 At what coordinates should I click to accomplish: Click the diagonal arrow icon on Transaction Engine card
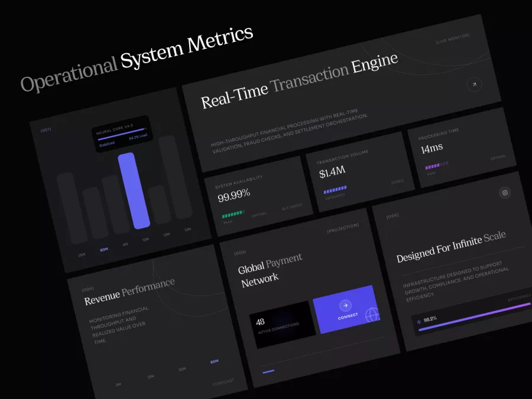473,85
